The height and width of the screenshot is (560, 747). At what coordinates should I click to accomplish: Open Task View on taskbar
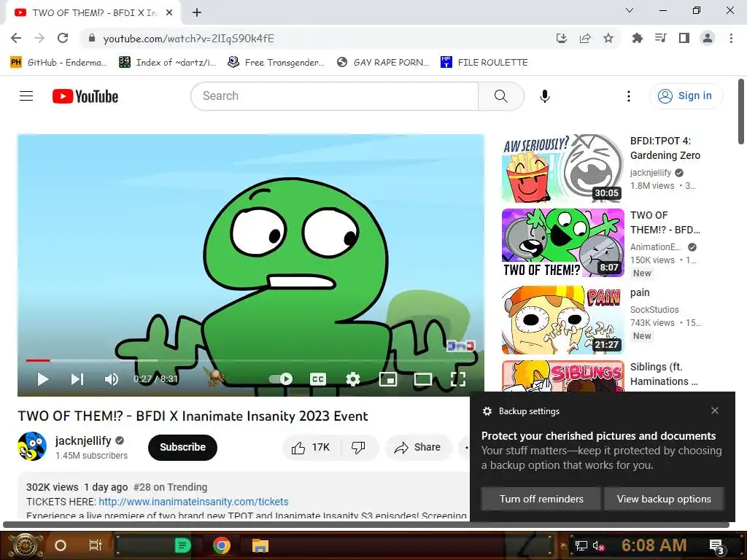click(96, 545)
